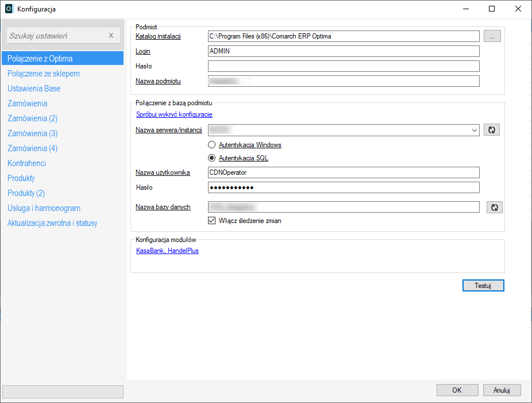
Task: Expand the Nazwa serwera/instancji dropdown
Action: [x=474, y=131]
